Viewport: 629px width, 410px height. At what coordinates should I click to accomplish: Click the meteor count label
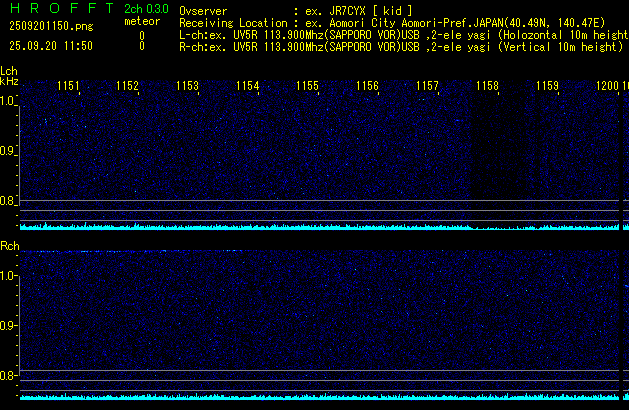(141, 22)
